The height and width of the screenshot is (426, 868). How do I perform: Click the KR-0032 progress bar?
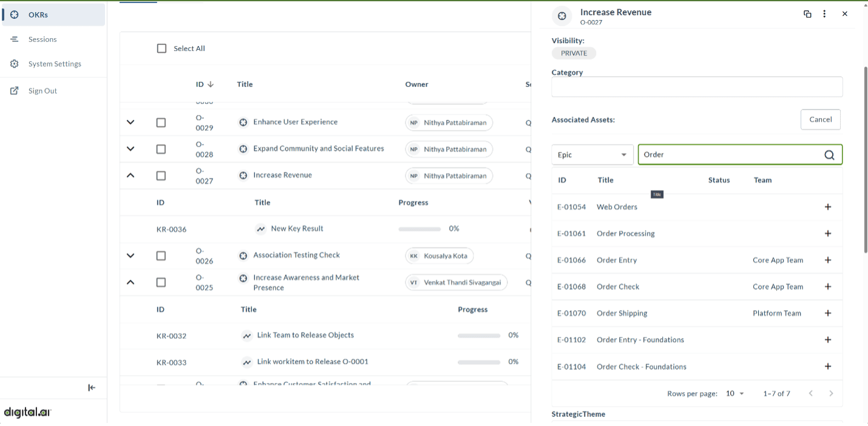(x=479, y=336)
